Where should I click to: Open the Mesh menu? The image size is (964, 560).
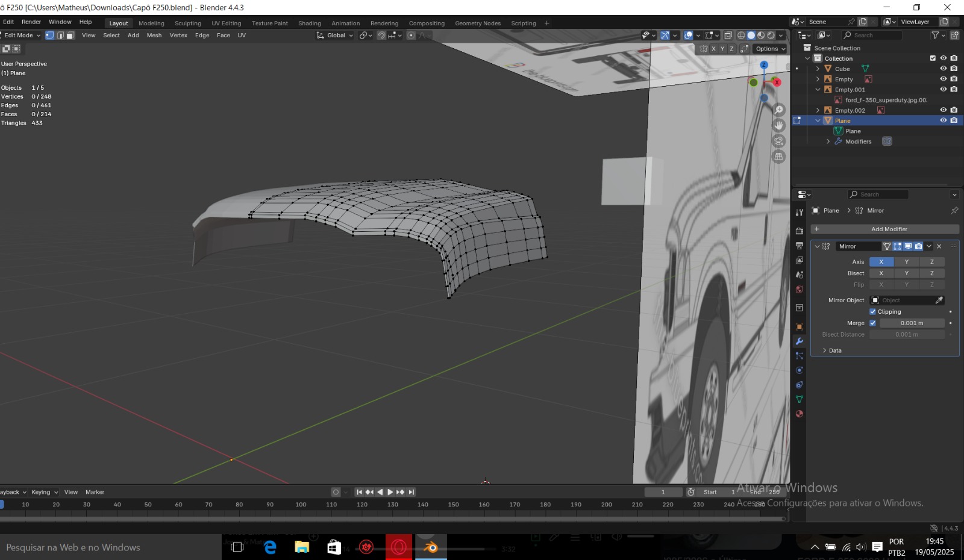coord(154,36)
